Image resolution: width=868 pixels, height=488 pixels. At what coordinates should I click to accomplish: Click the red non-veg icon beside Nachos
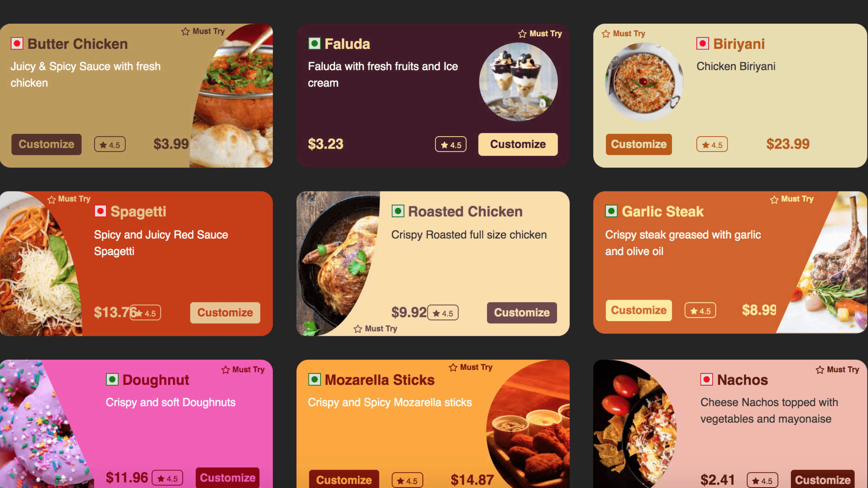(x=707, y=379)
